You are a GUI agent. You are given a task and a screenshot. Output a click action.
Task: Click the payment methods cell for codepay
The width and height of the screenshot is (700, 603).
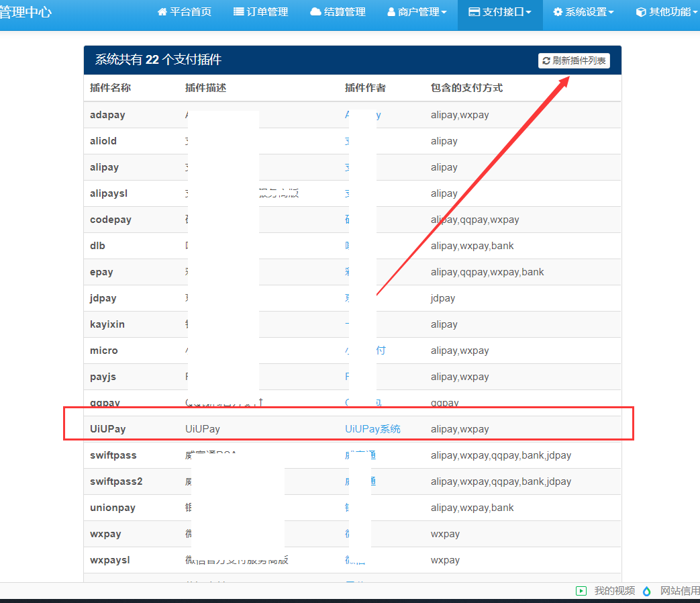tap(474, 220)
